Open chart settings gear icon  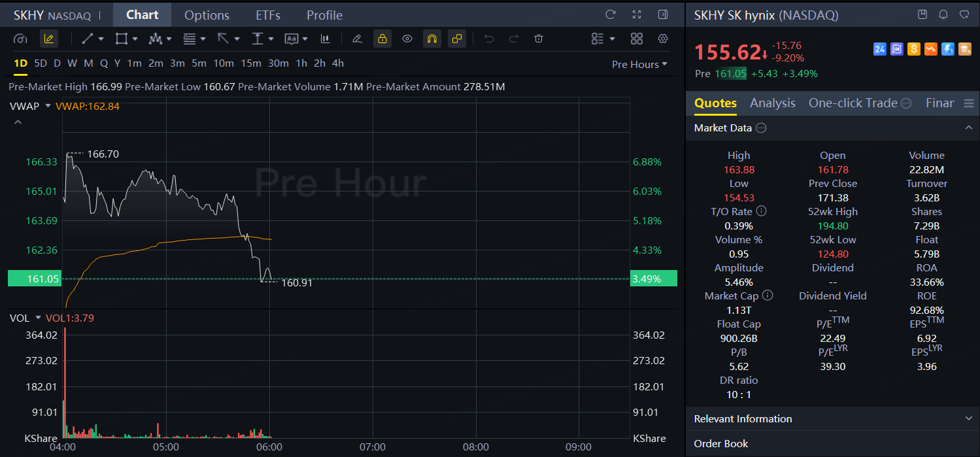pos(663,39)
